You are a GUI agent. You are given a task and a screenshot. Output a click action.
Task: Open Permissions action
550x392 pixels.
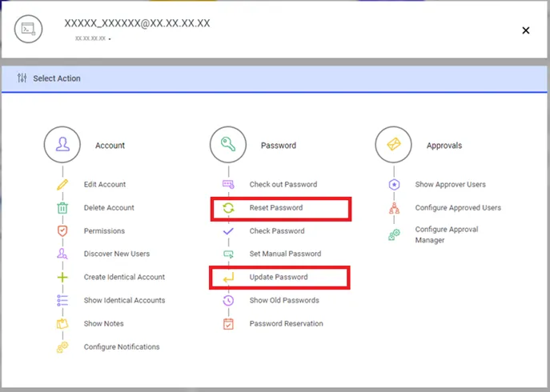pos(104,230)
